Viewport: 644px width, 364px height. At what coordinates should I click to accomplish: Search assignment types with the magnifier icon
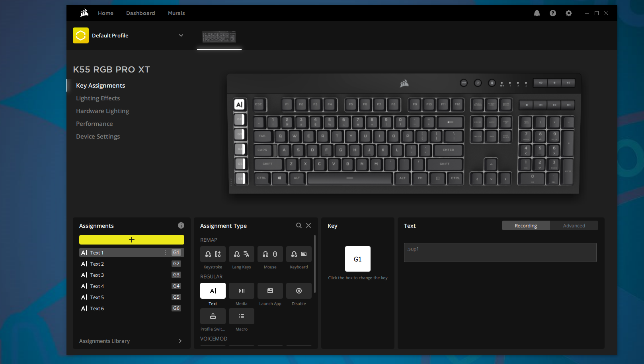point(299,225)
